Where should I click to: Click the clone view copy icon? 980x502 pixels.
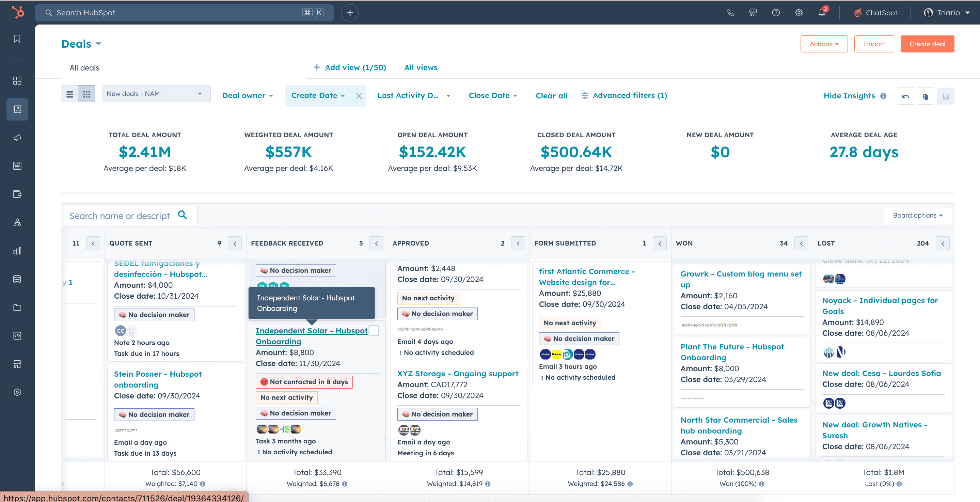click(x=925, y=96)
